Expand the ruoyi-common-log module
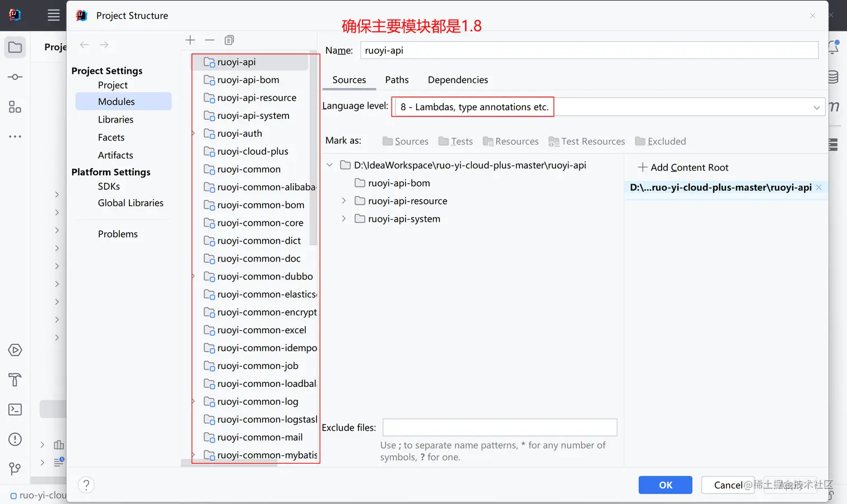The width and height of the screenshot is (847, 504). click(x=194, y=402)
